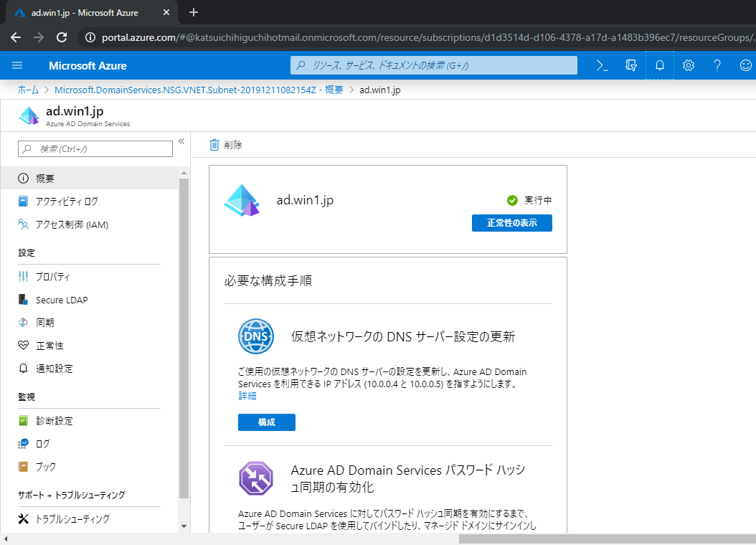The image size is (756, 545).
Task: Click the browser address bar URL
Action: [x=427, y=37]
